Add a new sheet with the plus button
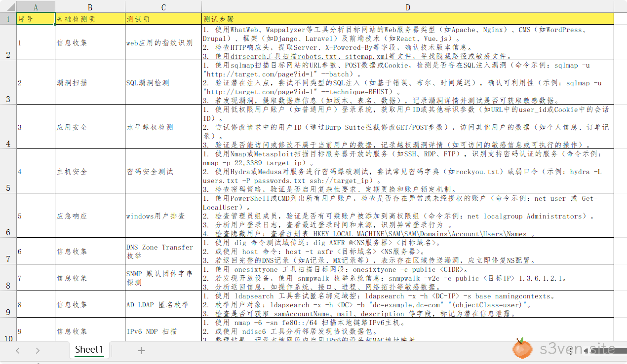 [x=141, y=351]
